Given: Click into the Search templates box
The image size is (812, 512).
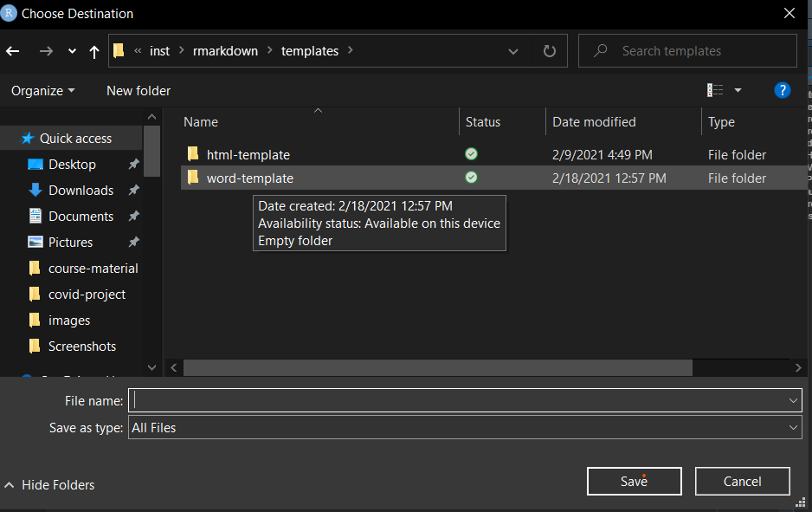Looking at the screenshot, I should coord(697,51).
